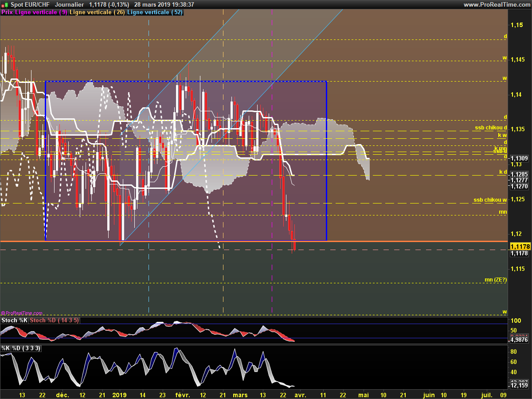Click the mai label on time axis

(x=363, y=394)
